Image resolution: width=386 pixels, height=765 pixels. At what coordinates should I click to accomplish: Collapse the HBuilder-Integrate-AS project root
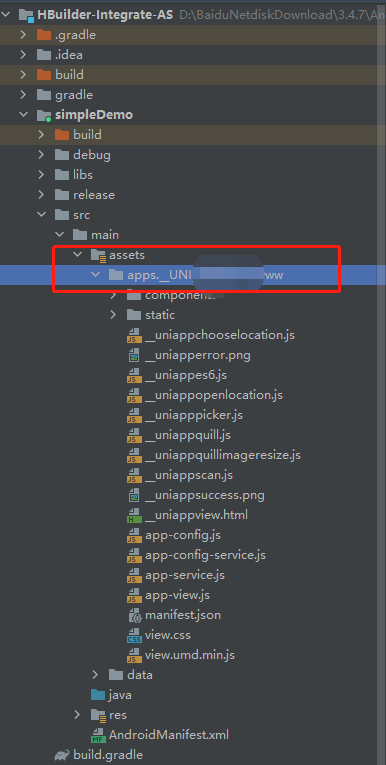point(5,15)
